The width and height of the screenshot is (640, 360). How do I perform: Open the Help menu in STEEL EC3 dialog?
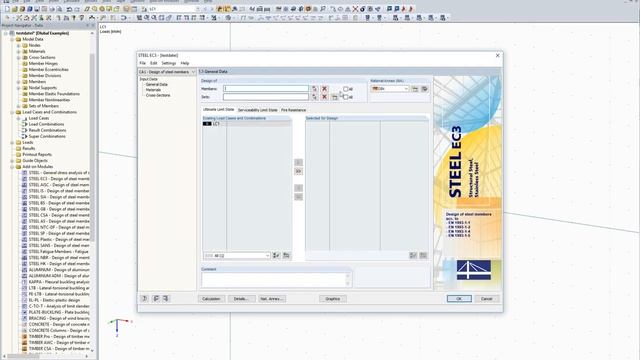tap(185, 63)
